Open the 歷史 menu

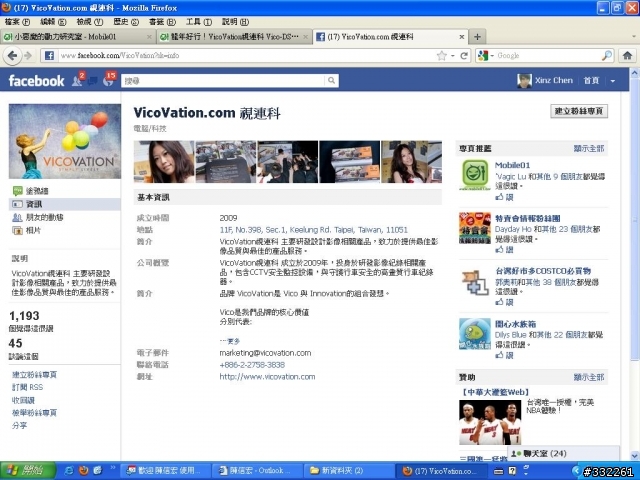(x=126, y=22)
